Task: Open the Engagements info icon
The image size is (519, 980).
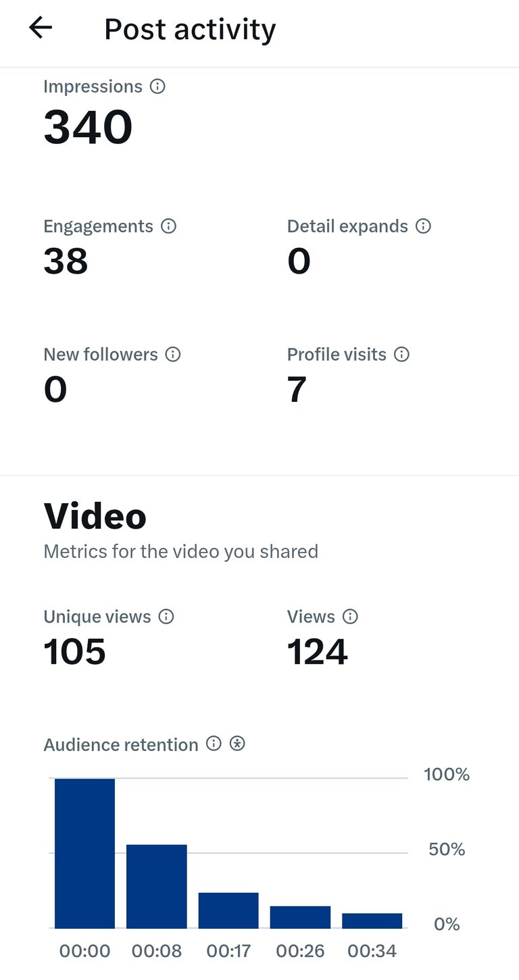Action: pos(169,226)
